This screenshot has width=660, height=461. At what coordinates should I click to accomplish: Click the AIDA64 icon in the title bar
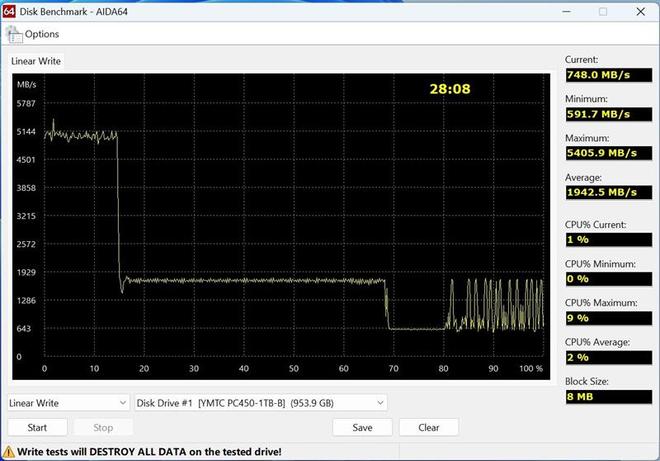pos(10,11)
